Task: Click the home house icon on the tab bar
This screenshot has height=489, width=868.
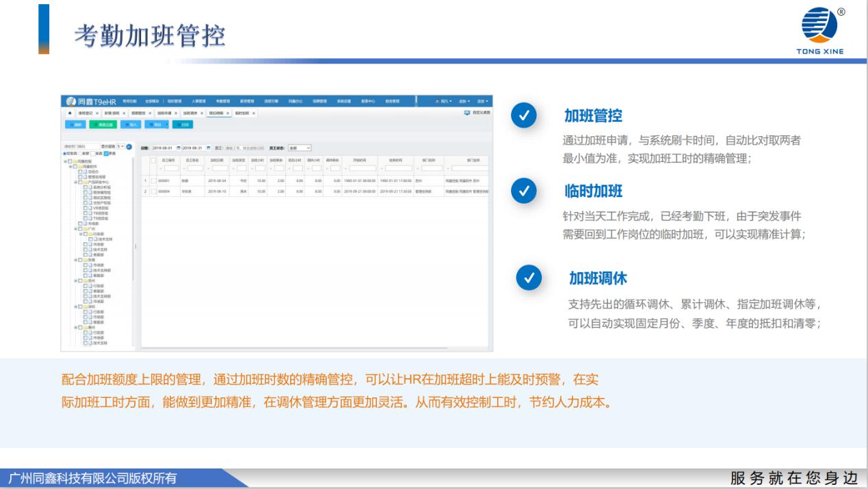Action: point(70,114)
